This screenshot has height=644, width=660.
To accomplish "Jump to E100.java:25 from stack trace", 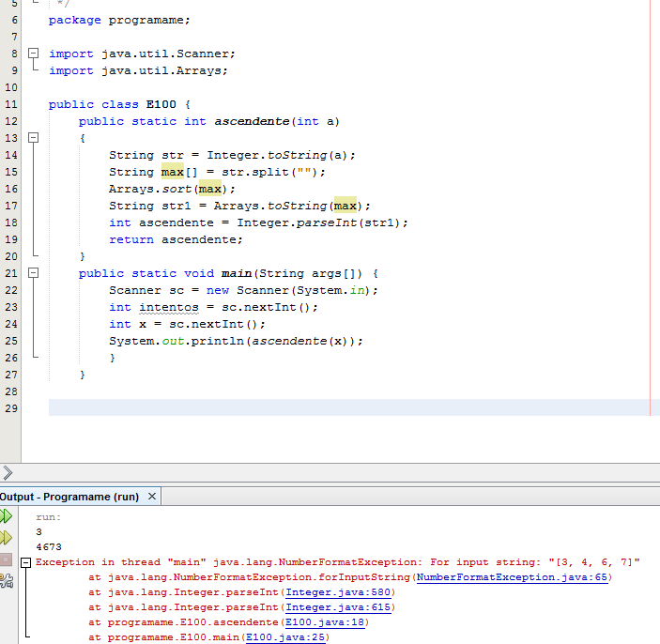I will coord(287,637).
